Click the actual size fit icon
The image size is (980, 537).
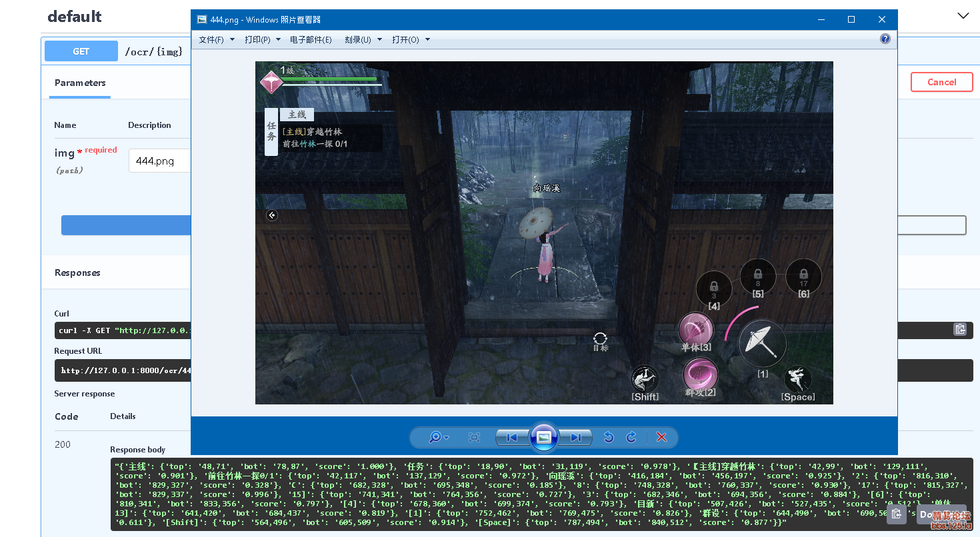pyautogui.click(x=474, y=437)
